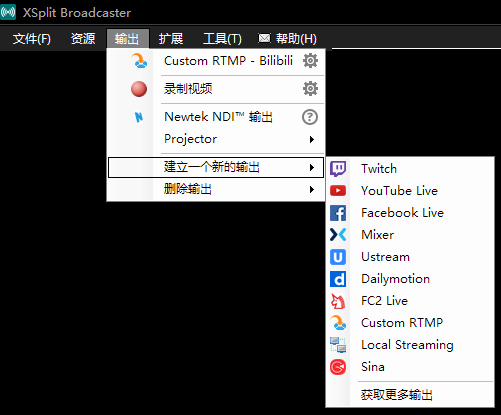Open the 帮助(H) menu
This screenshot has width=501, height=415.
296,39
